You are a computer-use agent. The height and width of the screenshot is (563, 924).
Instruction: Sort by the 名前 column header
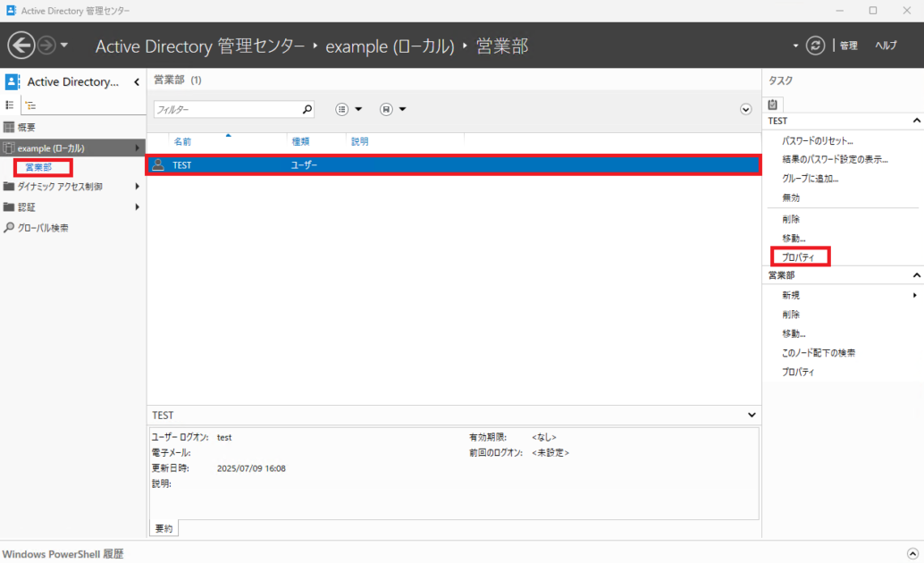coord(182,141)
